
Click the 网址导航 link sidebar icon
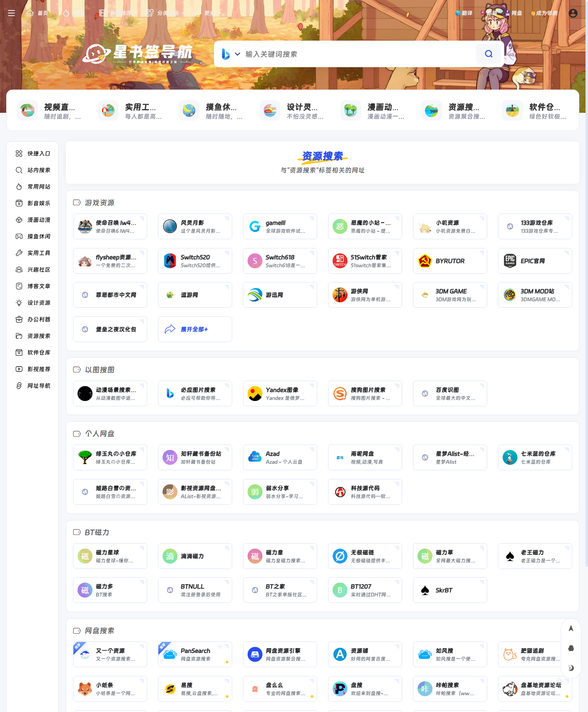point(19,386)
